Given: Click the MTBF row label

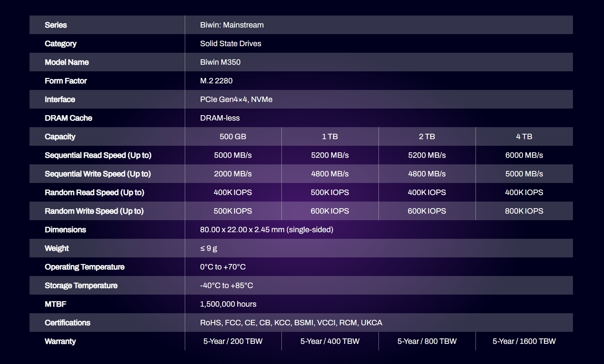Looking at the screenshot, I should point(56,304).
